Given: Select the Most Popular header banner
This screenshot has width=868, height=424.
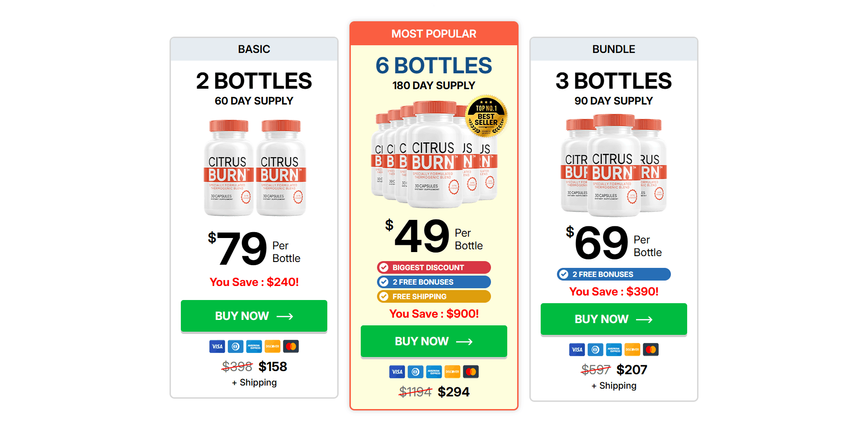Looking at the screenshot, I should pyautogui.click(x=434, y=34).
